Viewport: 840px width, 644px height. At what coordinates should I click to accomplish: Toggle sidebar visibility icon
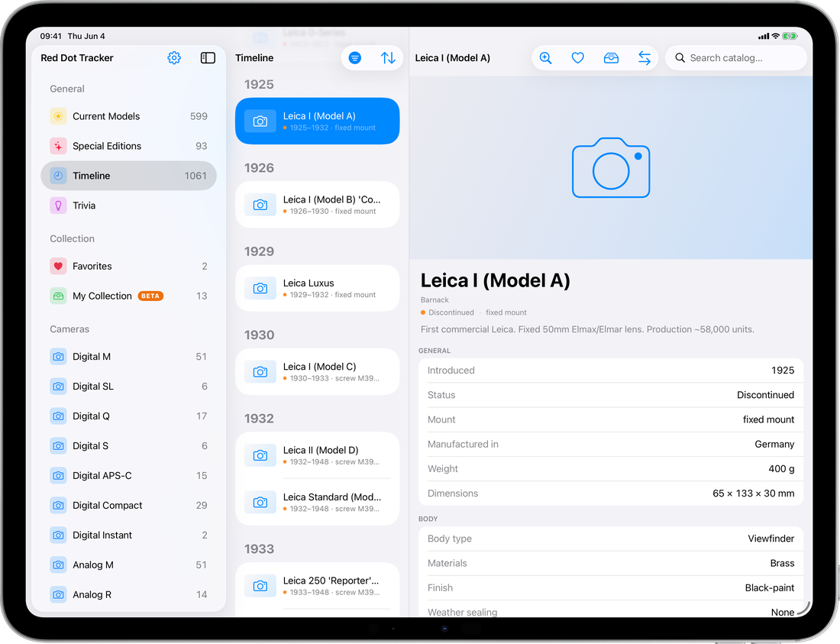[x=208, y=58]
